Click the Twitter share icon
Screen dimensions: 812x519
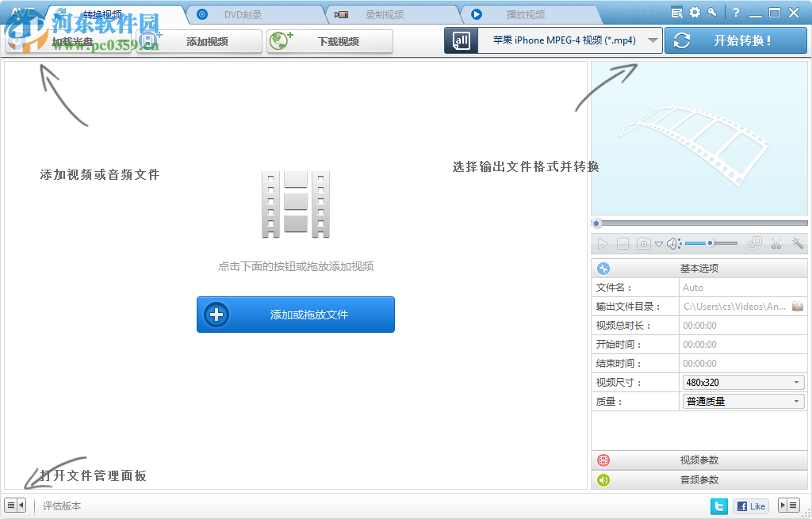click(x=719, y=506)
